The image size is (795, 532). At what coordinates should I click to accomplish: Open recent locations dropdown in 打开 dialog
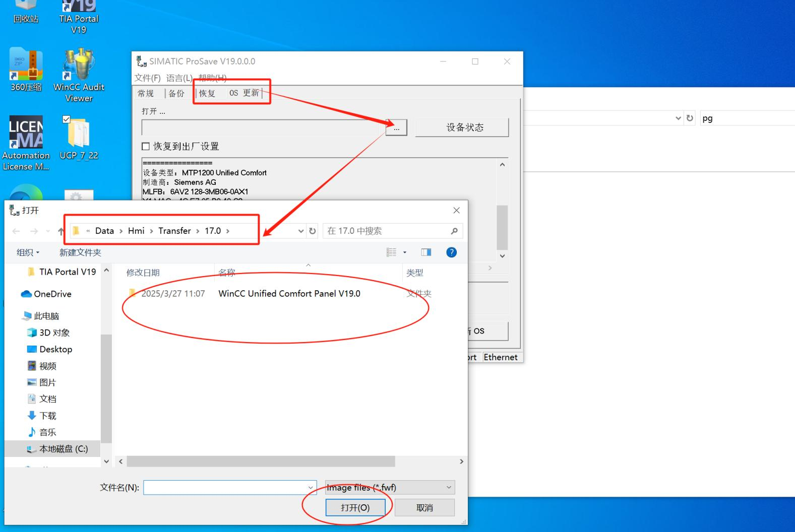click(x=48, y=231)
